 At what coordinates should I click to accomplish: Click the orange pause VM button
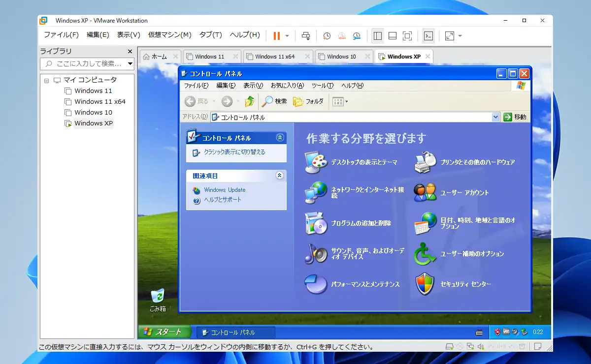(x=276, y=35)
